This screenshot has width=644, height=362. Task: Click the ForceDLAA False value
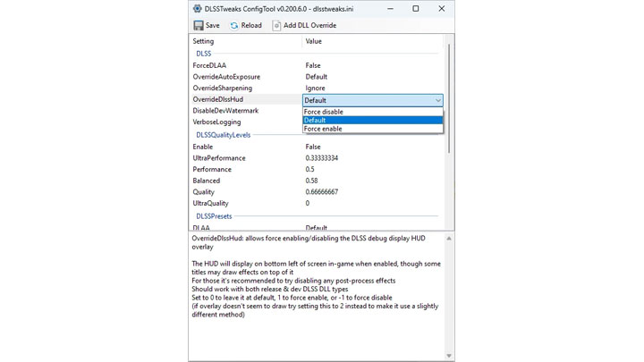(313, 65)
